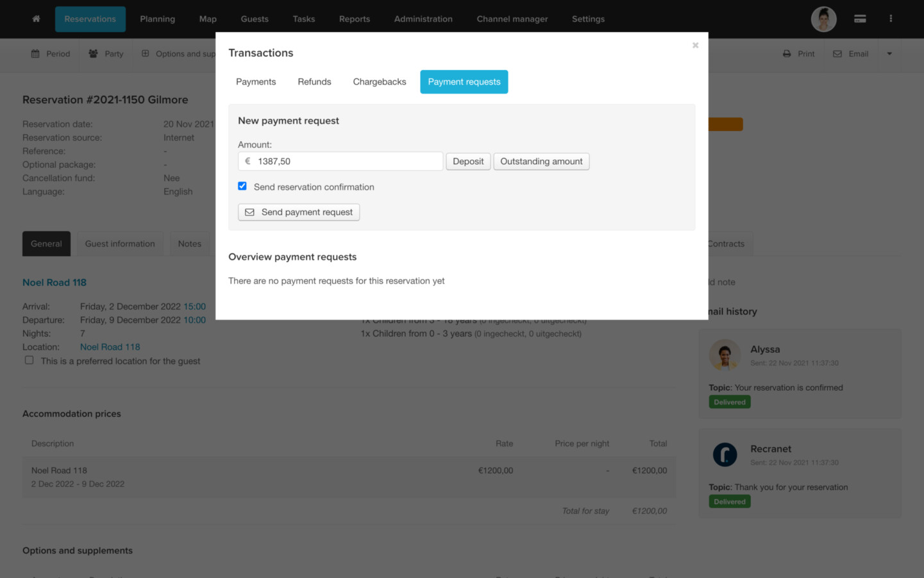Open the Payments tab
Screen dimensions: 924x578
coord(256,82)
